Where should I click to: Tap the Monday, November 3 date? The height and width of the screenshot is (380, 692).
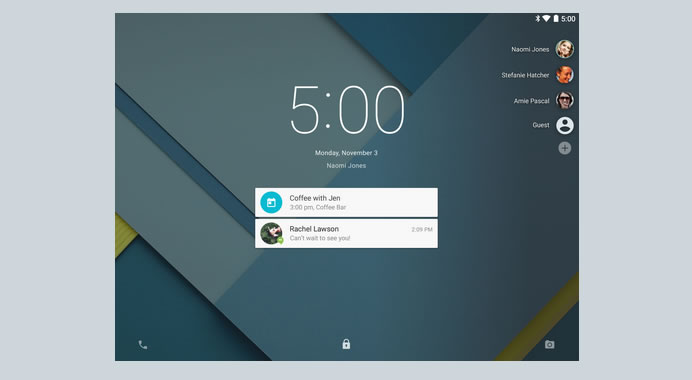(x=346, y=153)
